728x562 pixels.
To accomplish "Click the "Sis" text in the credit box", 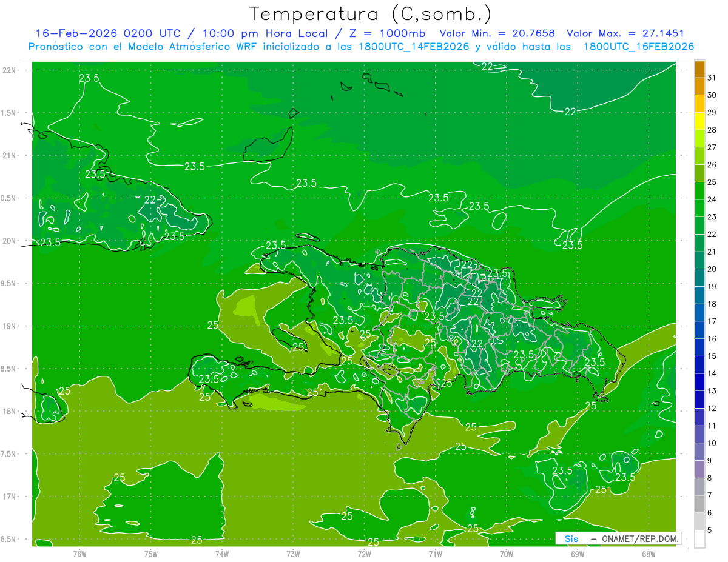I will tap(571, 538).
